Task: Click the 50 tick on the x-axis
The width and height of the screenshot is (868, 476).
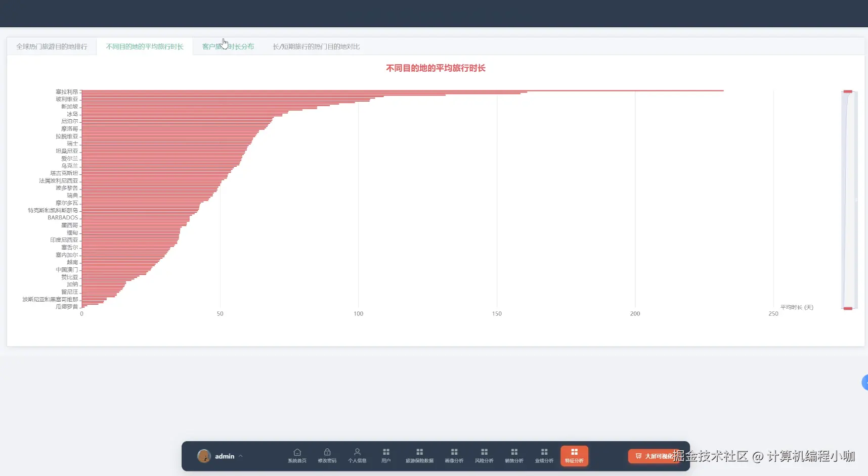Action: [220, 314]
